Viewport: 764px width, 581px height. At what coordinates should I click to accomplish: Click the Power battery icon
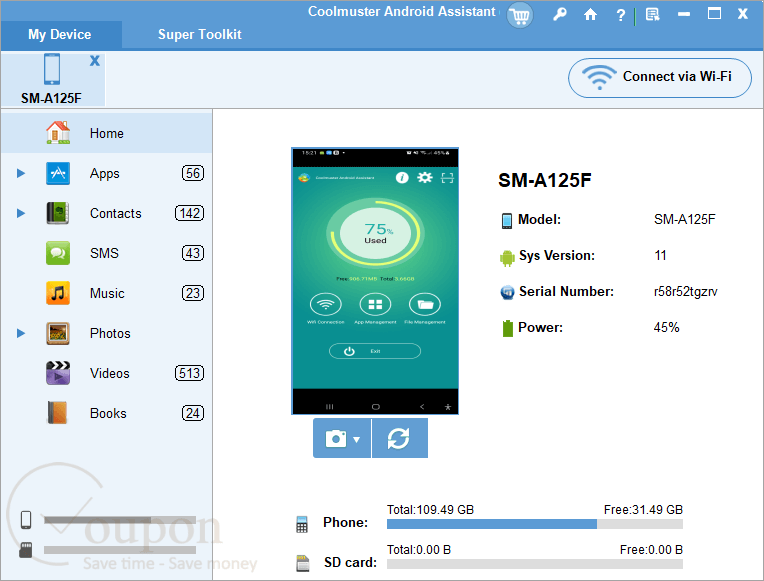507,328
